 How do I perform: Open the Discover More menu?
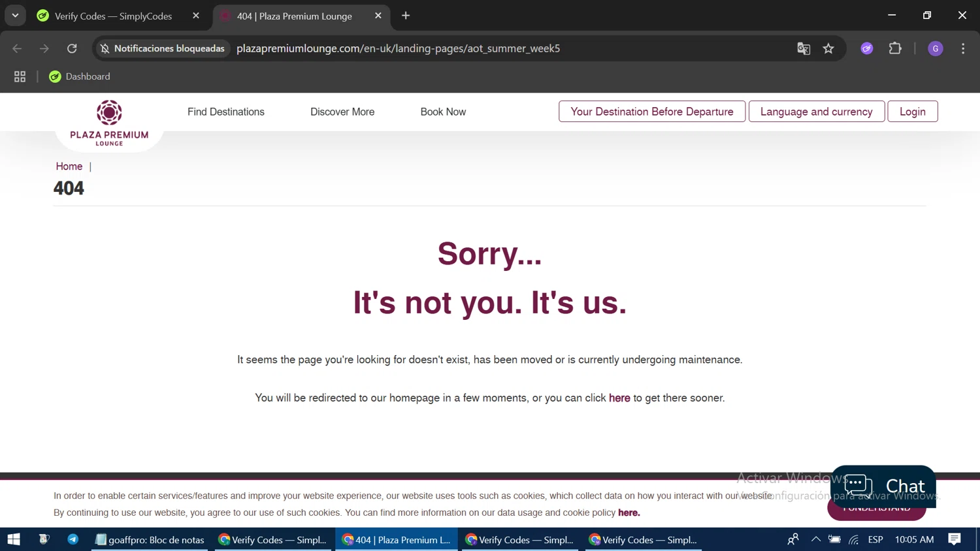(x=342, y=112)
